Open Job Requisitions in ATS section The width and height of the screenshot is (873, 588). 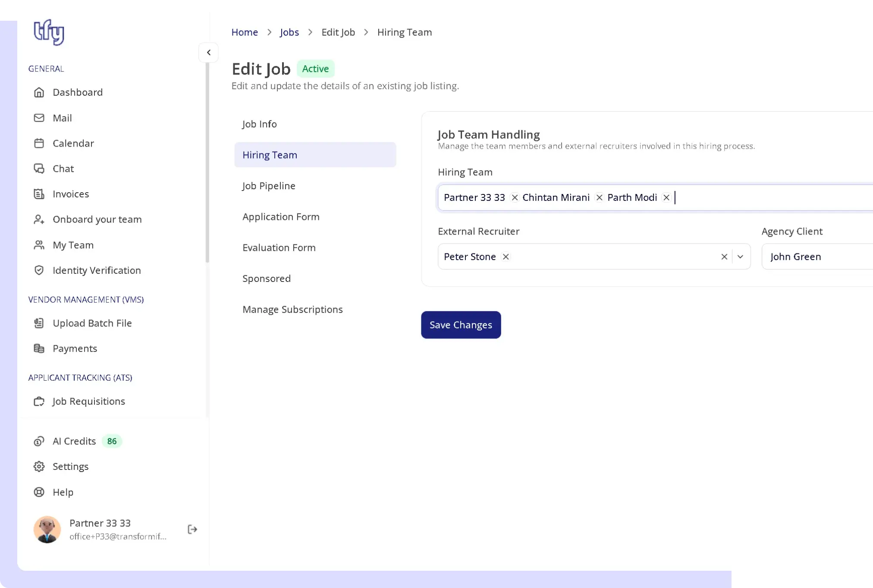click(88, 401)
